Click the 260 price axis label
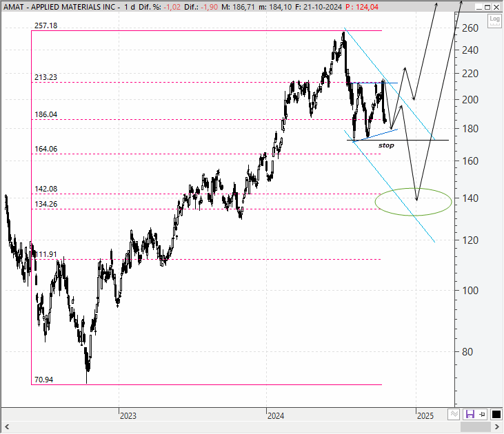 [470, 28]
